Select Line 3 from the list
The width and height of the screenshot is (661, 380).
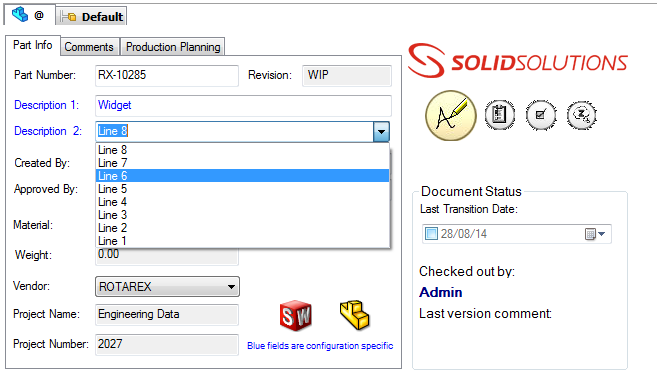point(242,215)
